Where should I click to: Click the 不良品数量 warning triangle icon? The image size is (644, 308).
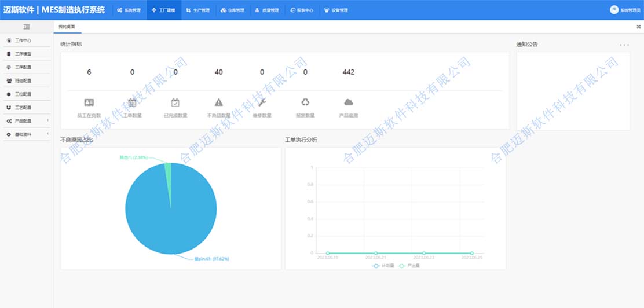tap(218, 102)
